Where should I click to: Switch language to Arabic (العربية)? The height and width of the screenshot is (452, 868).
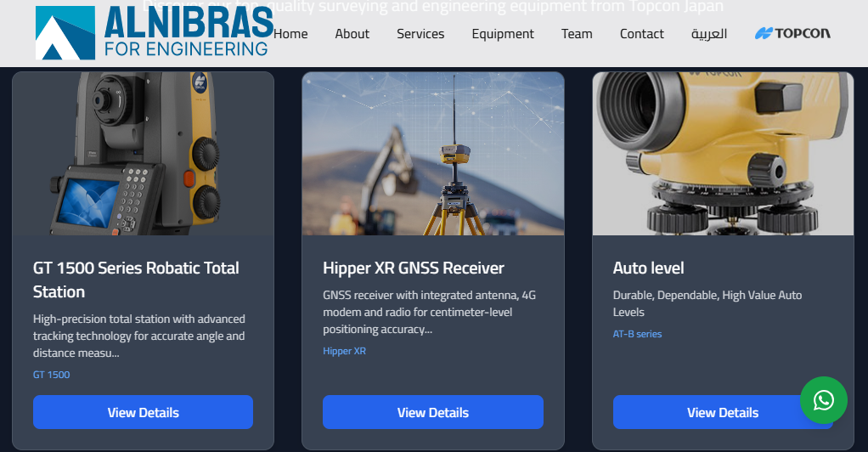point(708,34)
